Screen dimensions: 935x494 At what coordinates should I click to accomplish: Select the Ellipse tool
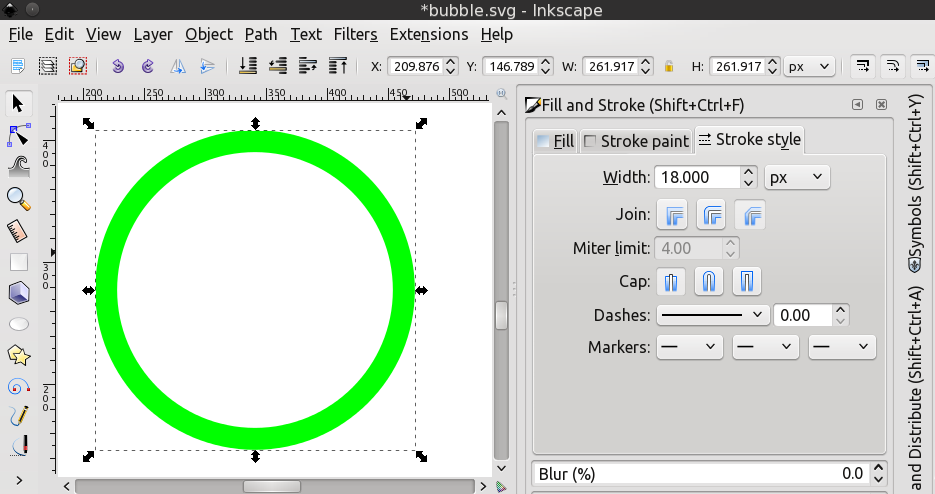(18, 324)
